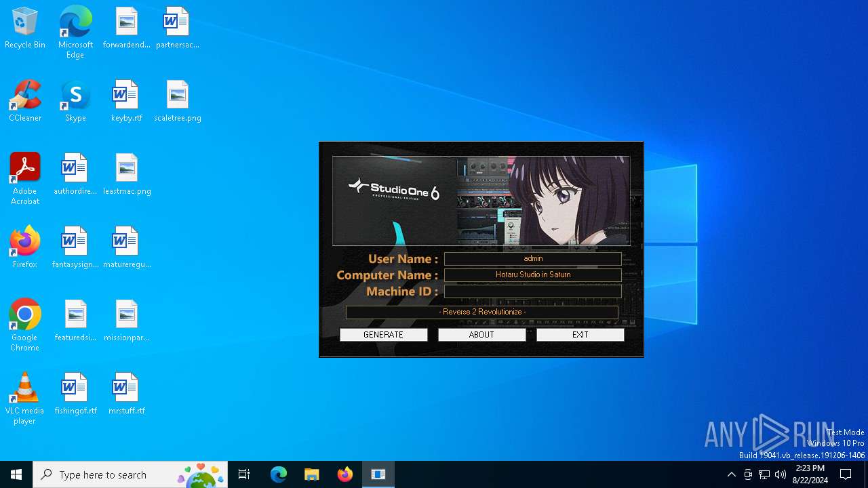This screenshot has height=488, width=868.
Task: Click the EXIT button
Action: coord(580,335)
